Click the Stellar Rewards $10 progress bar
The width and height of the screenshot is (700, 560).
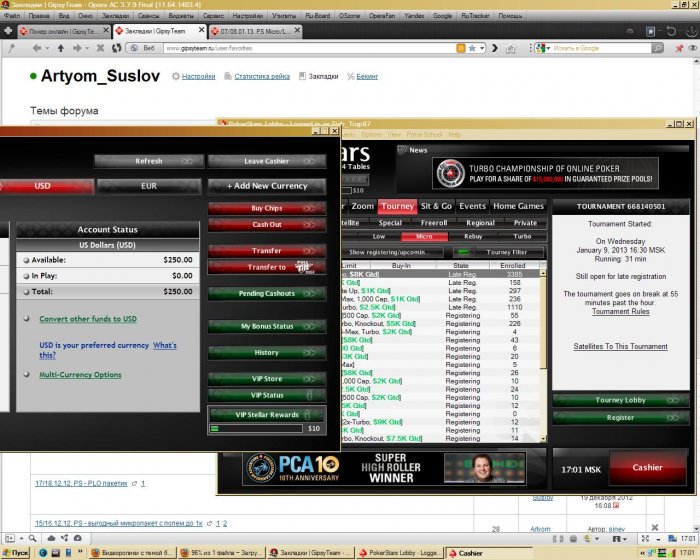point(257,429)
